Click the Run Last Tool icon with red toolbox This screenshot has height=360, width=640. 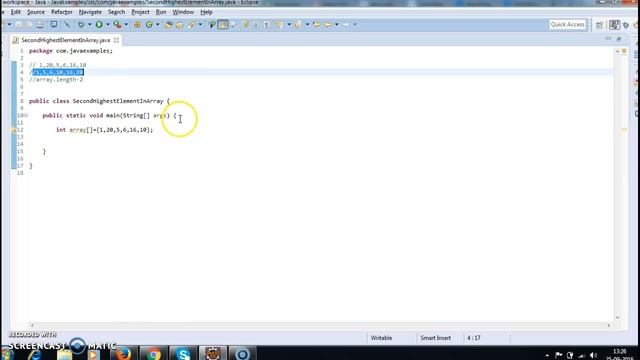[118, 24]
